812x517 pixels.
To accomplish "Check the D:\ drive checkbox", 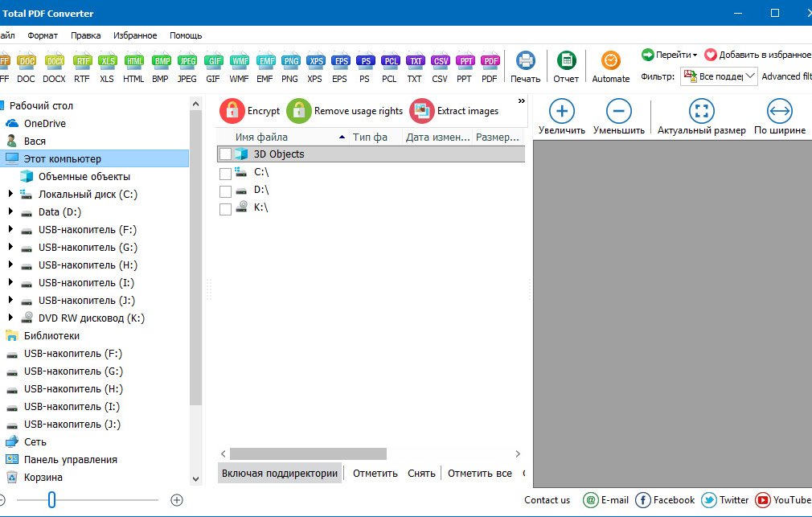I will click(225, 191).
